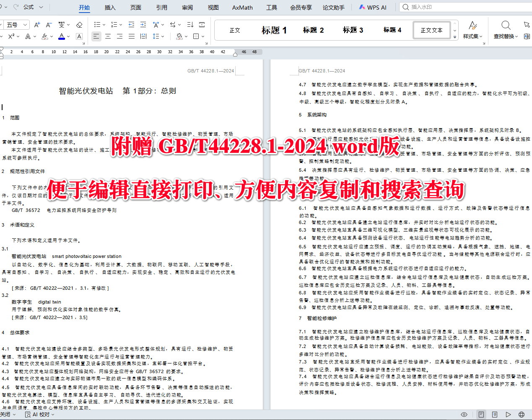Viewport: 532px width, 420px height.
Task: Open paragraph settings dialog launcher
Action: pos(207,43)
